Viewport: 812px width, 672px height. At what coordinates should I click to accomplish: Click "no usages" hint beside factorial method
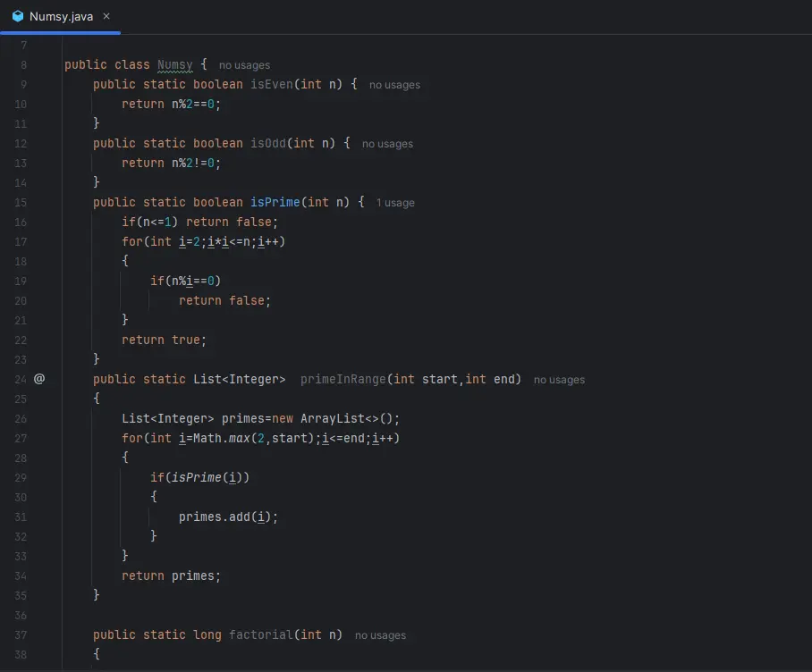(x=380, y=635)
